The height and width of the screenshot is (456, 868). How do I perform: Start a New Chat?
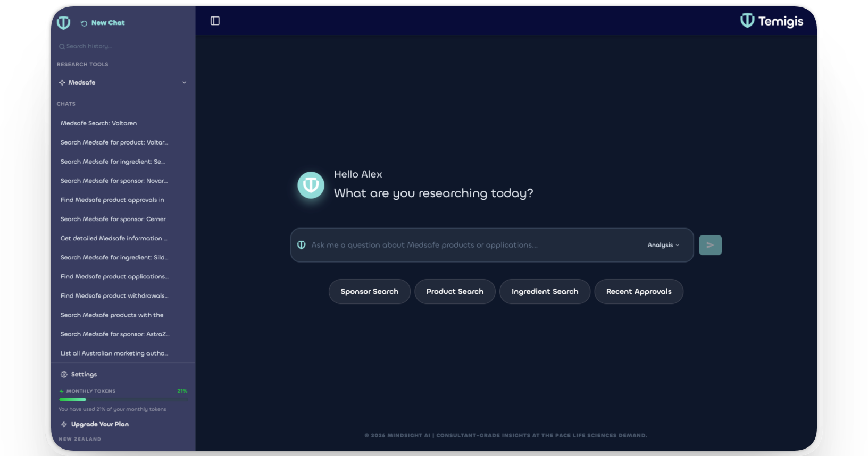pos(103,23)
